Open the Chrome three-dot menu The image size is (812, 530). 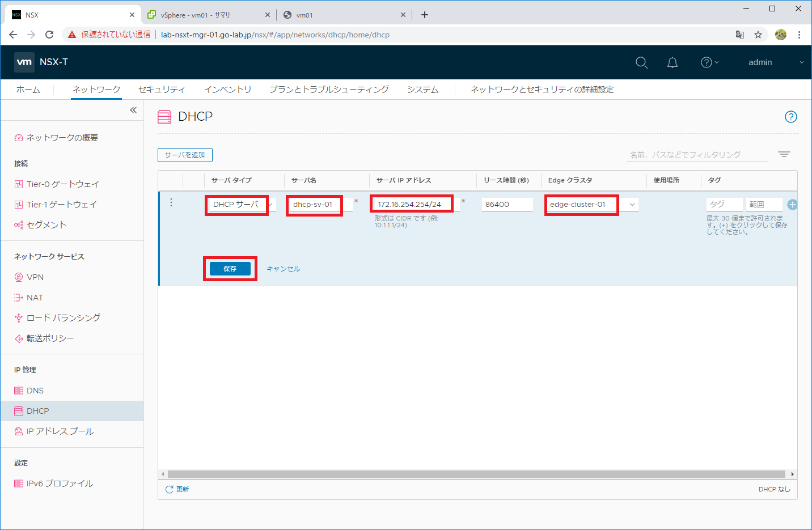tap(799, 35)
